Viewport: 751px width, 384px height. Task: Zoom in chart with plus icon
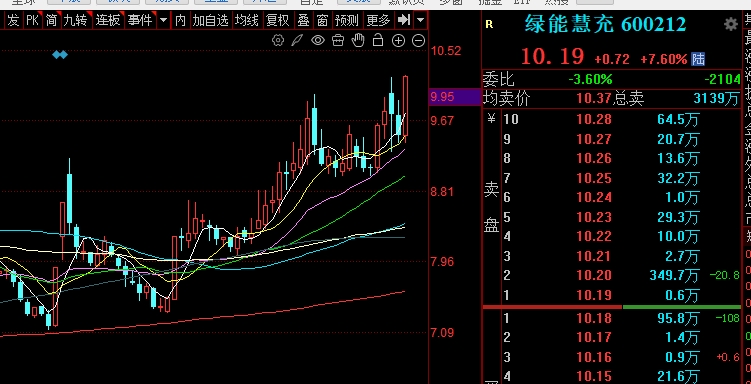pyautogui.click(x=398, y=41)
